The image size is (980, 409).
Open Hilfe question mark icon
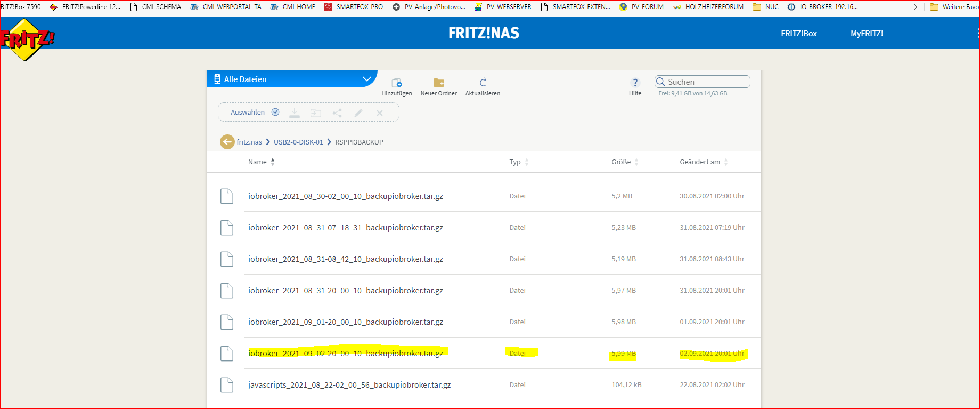coord(635,83)
